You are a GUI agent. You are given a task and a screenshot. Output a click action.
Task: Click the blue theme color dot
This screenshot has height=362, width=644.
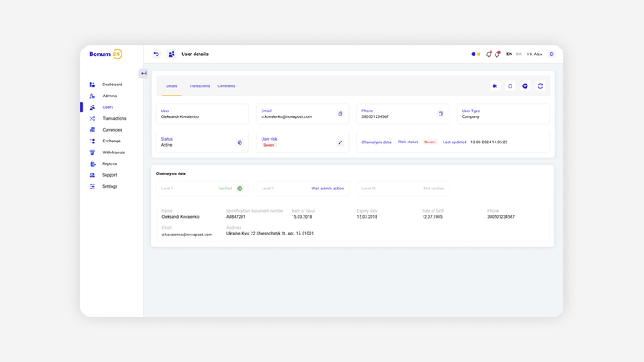coord(474,54)
